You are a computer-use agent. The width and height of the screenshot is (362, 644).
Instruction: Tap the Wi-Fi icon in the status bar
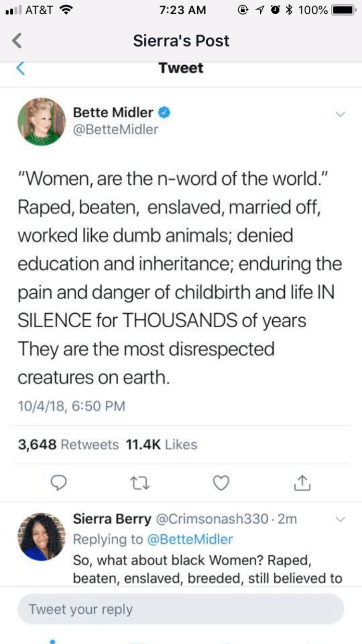point(65,10)
